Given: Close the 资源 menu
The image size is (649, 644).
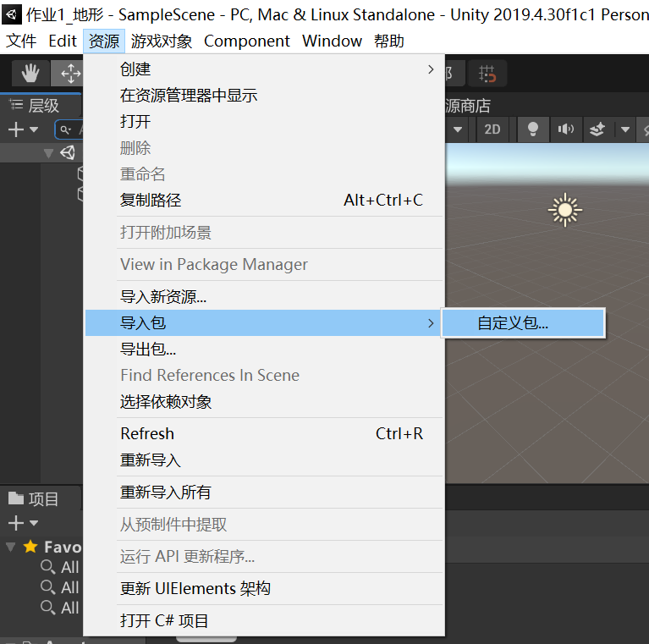Looking at the screenshot, I should [x=104, y=41].
